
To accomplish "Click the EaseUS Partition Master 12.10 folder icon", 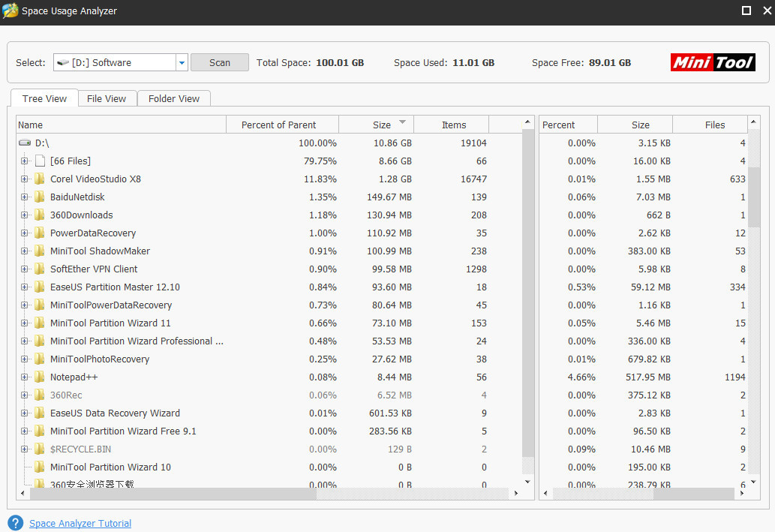I will click(40, 287).
